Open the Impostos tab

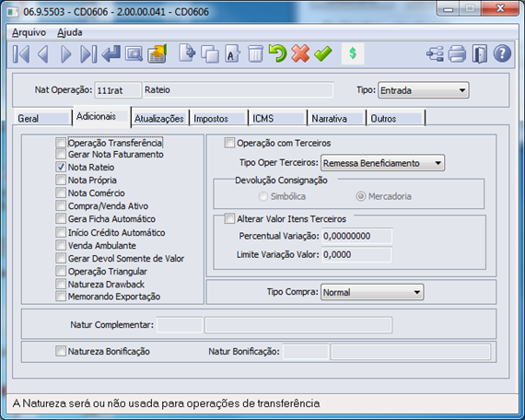pyautogui.click(x=218, y=118)
